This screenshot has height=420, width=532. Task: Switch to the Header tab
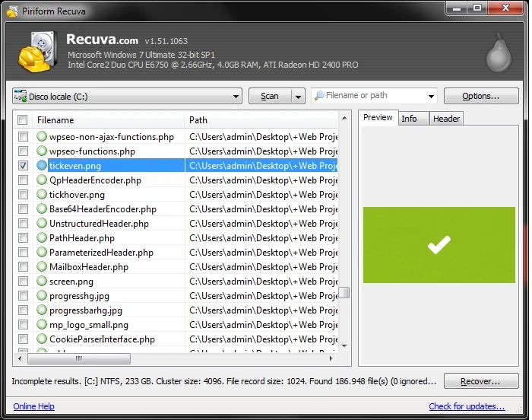pyautogui.click(x=446, y=119)
